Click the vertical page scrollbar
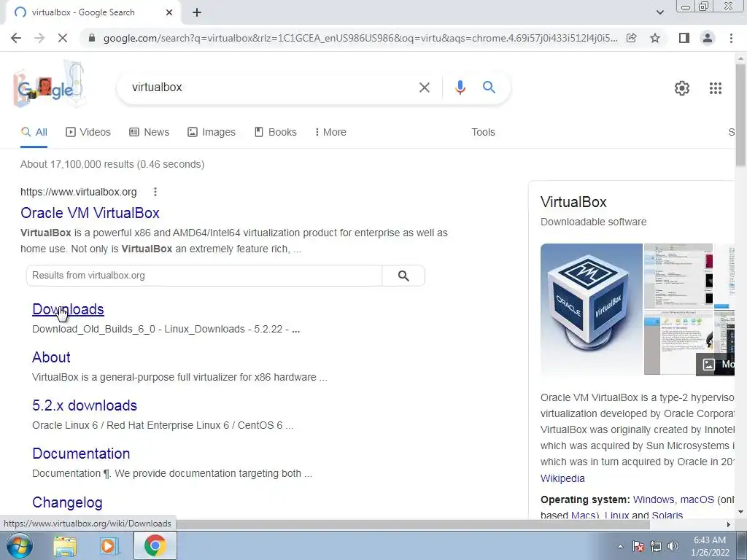Viewport: 747px width, 560px height. pyautogui.click(x=740, y=286)
